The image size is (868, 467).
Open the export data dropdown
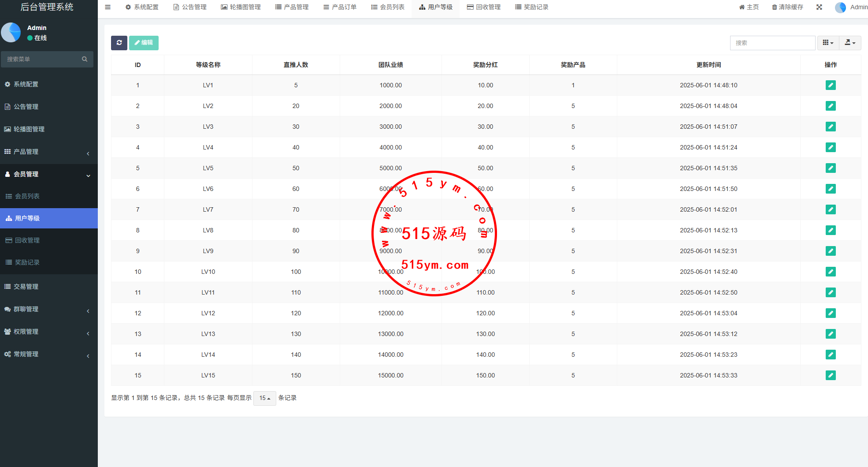[850, 43]
